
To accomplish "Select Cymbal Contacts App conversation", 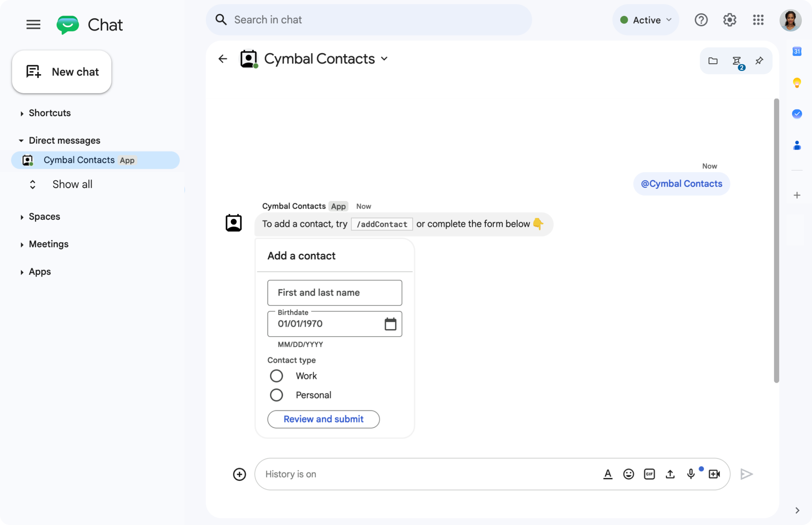I will tap(95, 160).
